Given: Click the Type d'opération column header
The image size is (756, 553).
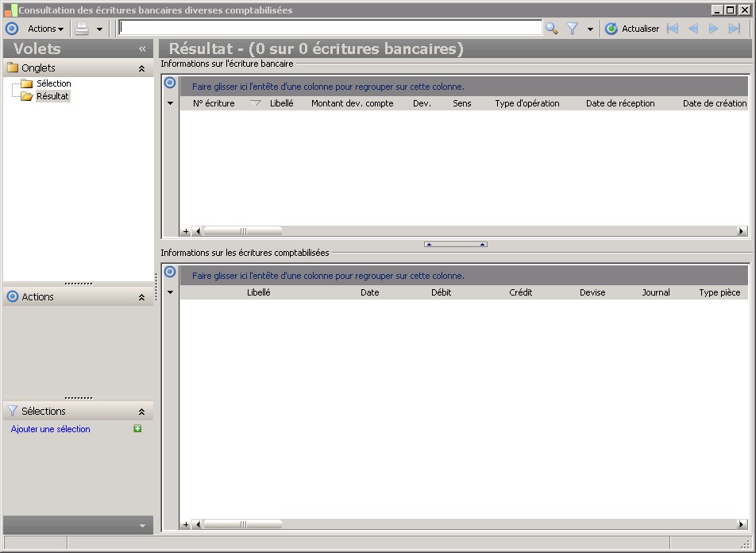Looking at the screenshot, I should [527, 103].
